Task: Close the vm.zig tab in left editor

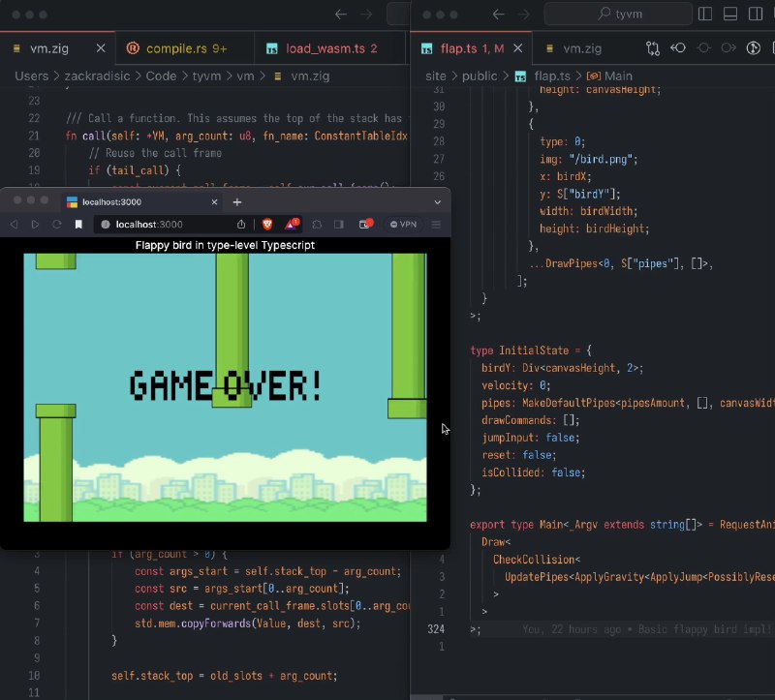Action: [x=101, y=48]
